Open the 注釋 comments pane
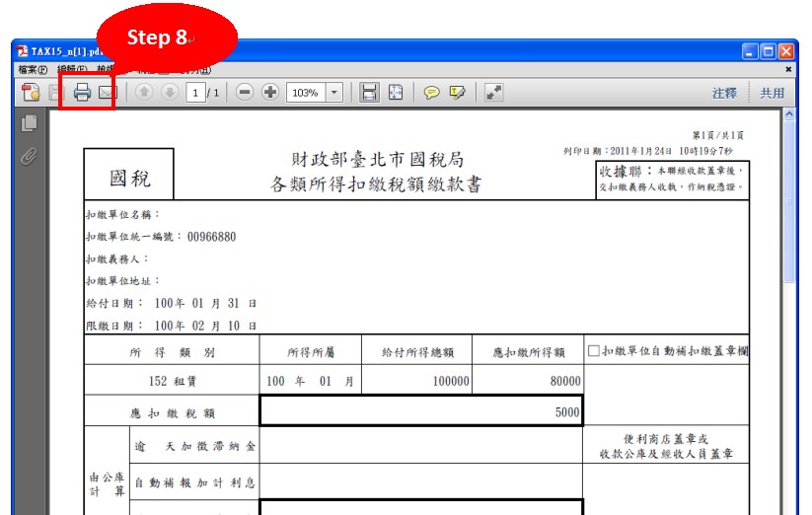 tap(724, 93)
